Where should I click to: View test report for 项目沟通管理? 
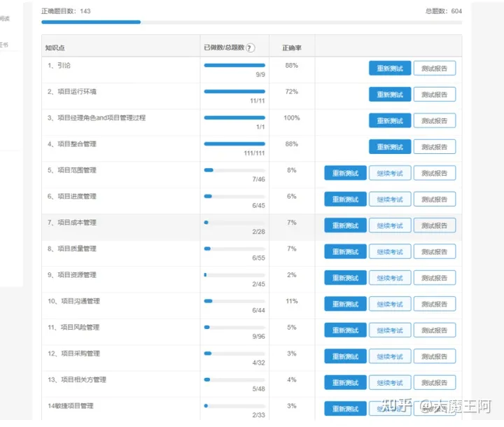[434, 304]
